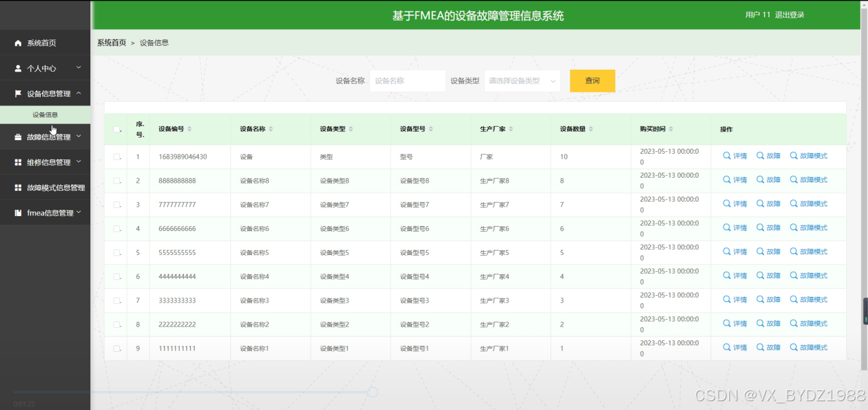Click sort arrows on 设备名称 column
Viewport: 868px width, 410px height.
(x=271, y=129)
